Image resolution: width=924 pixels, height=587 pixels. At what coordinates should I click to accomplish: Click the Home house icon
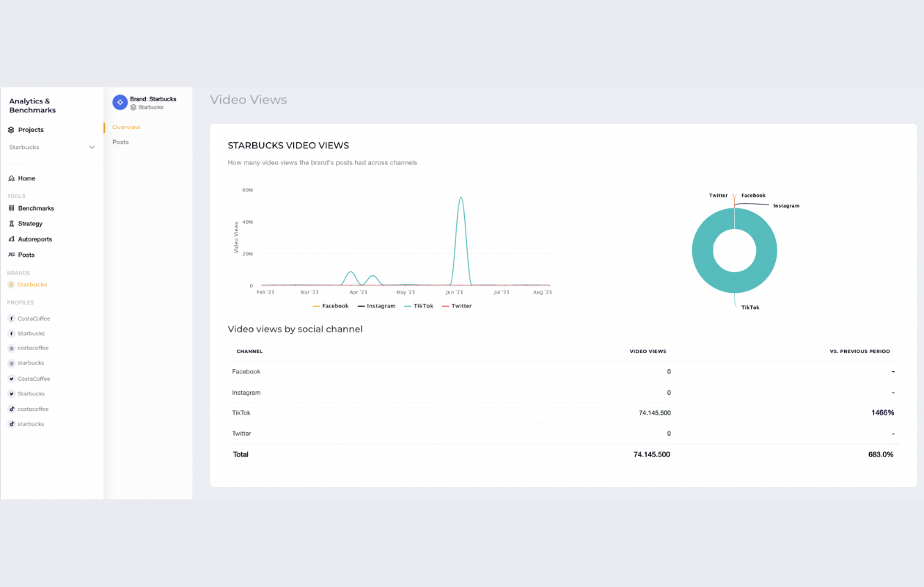pos(11,178)
